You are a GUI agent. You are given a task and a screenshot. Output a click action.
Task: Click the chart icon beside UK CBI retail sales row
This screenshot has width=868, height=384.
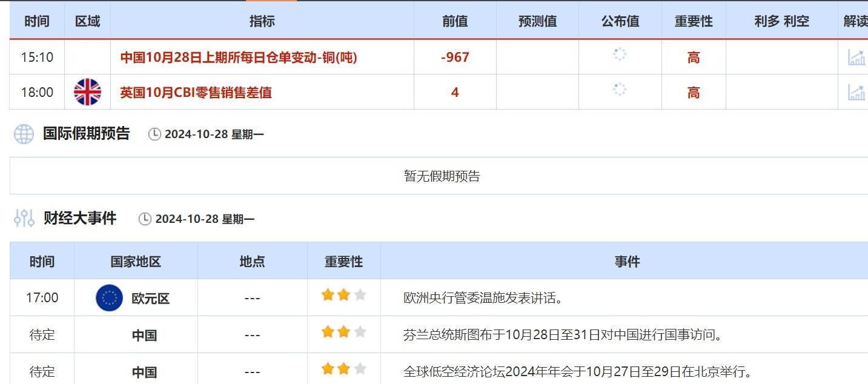coord(855,92)
